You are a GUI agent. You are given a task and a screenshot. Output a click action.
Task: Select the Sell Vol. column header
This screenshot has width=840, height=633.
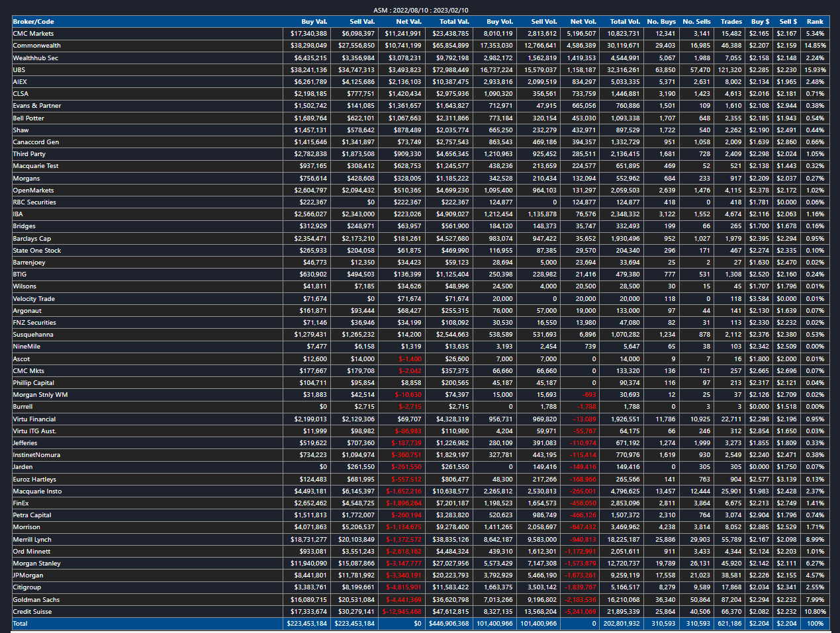pos(544,22)
